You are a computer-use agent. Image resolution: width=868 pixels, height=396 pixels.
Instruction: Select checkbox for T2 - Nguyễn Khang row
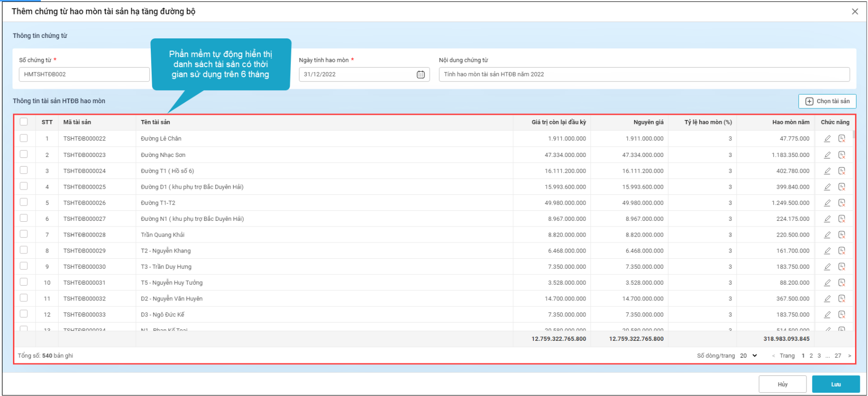tap(24, 250)
